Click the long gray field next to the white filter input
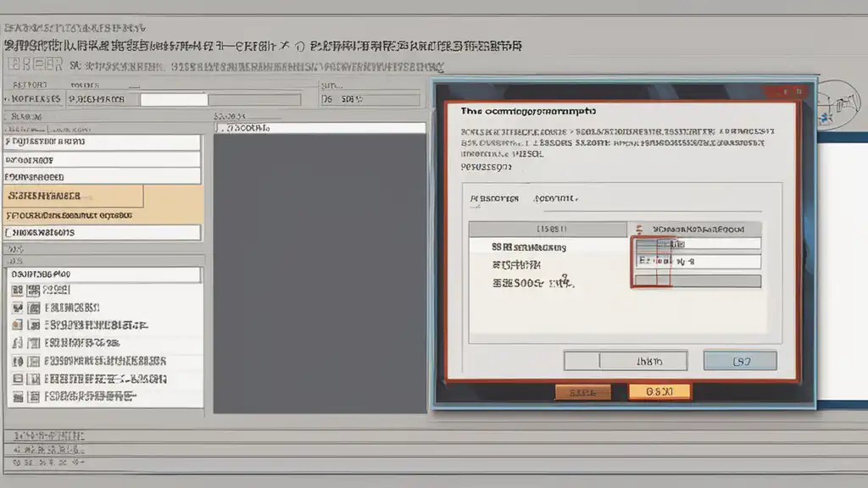 254,100
